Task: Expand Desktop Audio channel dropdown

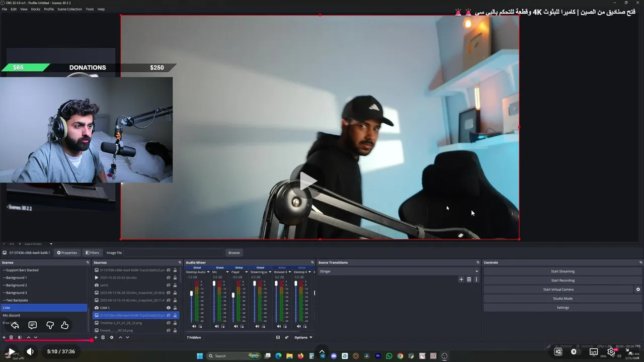Action: [x=208, y=272]
